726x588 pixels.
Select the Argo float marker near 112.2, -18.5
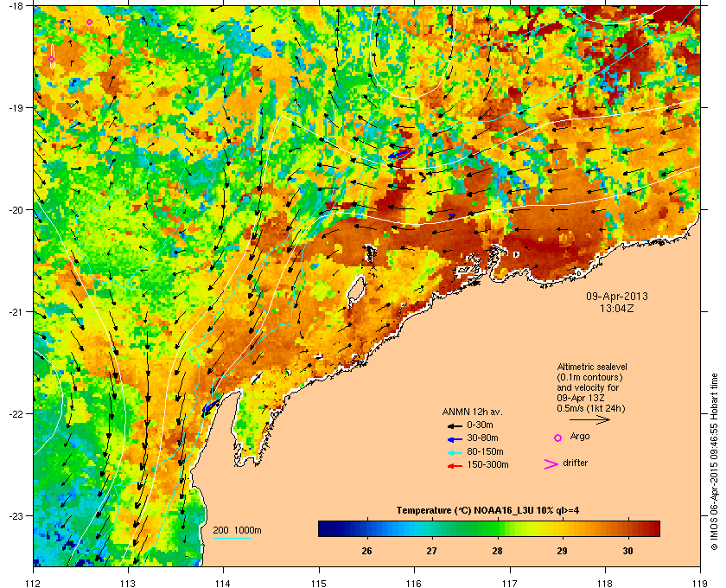tap(51, 60)
